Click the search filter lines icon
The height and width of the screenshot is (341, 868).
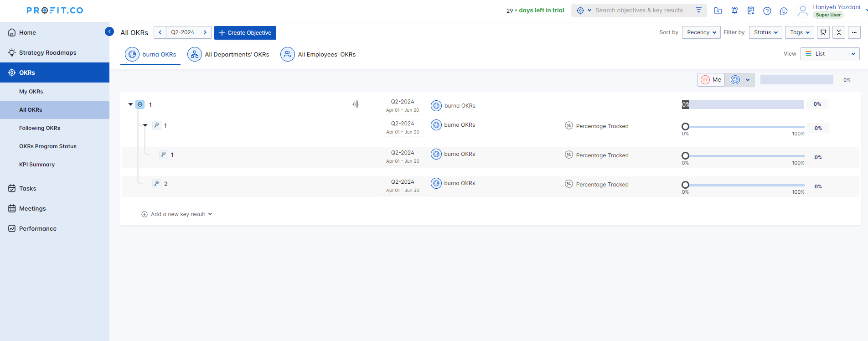[698, 10]
